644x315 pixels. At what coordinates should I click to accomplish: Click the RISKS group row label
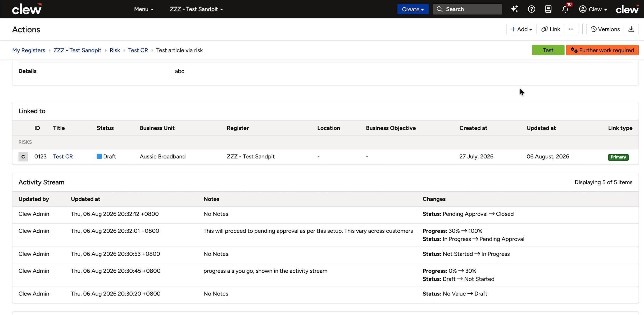(x=25, y=142)
